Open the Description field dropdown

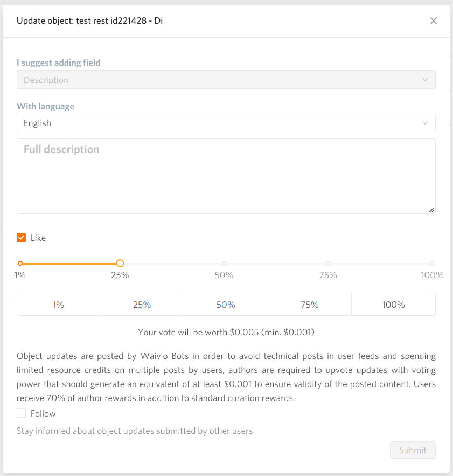click(226, 80)
